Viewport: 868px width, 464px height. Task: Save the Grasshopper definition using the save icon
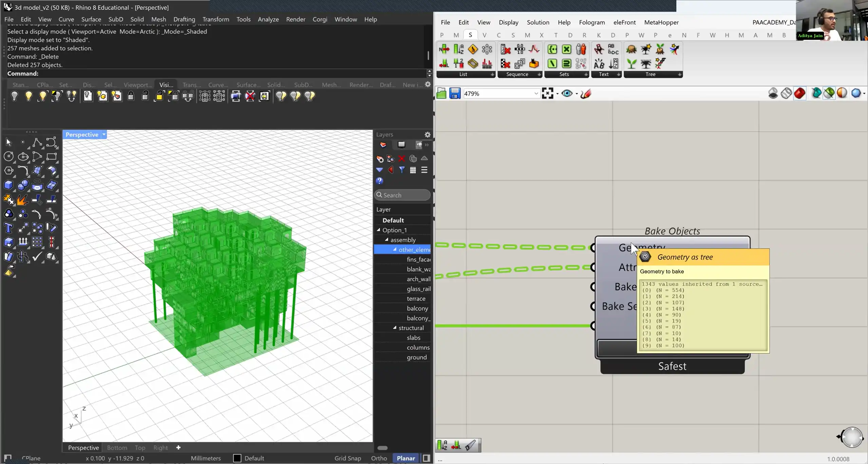[455, 93]
